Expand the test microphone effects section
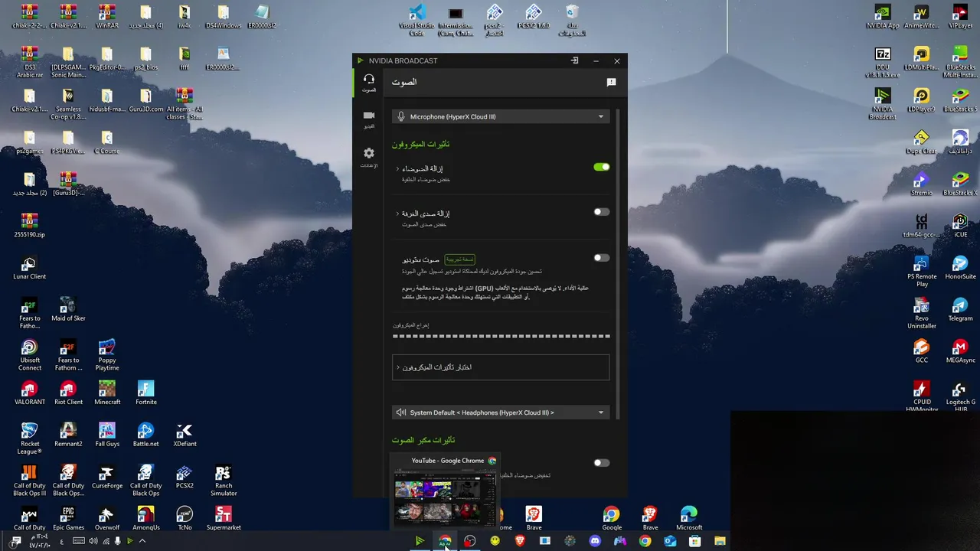 pyautogui.click(x=501, y=367)
